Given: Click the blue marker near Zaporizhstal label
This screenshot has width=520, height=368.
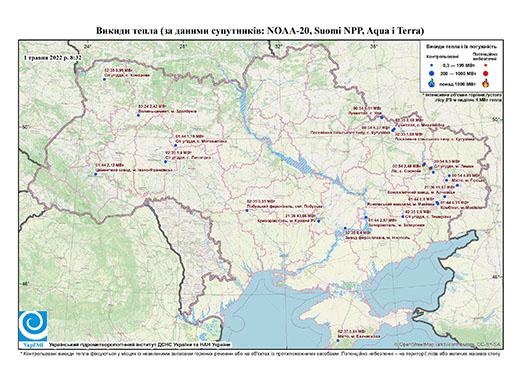Looking at the screenshot, I should pos(366,217).
